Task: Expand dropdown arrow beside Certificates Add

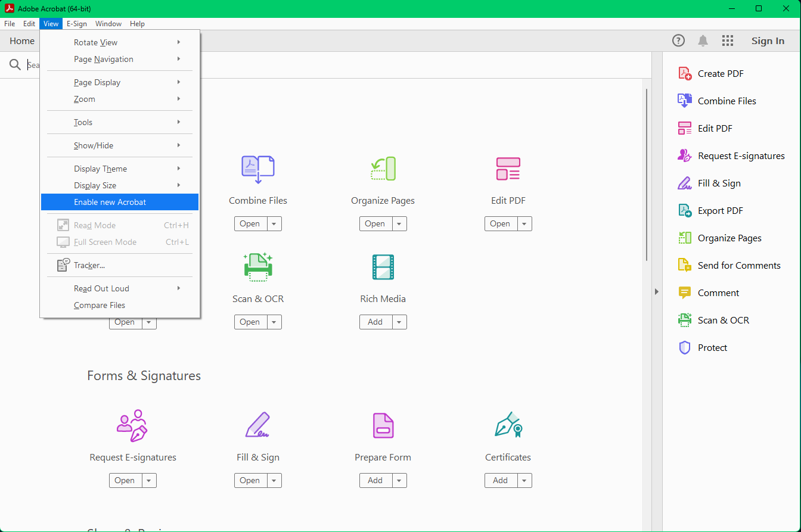Action: (524, 480)
